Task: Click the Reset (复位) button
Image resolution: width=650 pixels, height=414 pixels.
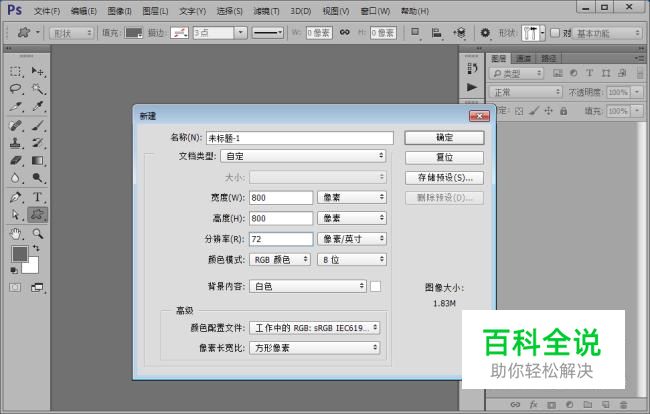Action: [x=444, y=157]
